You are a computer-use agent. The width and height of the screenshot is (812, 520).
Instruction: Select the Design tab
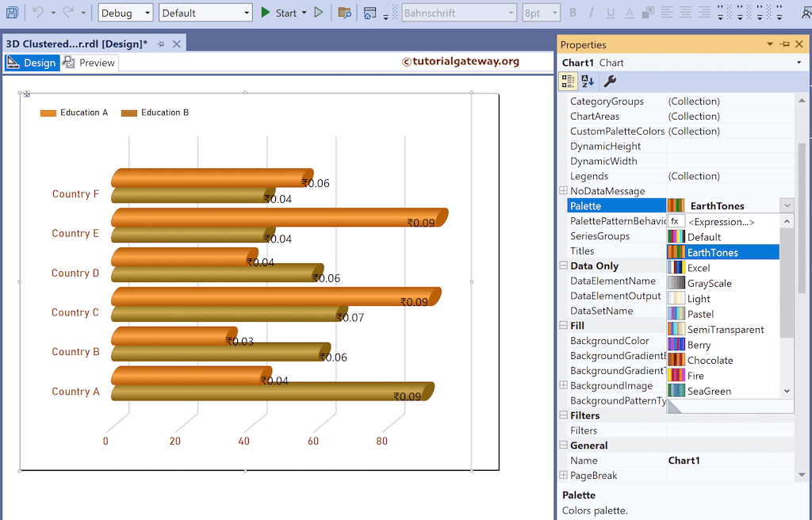click(32, 63)
